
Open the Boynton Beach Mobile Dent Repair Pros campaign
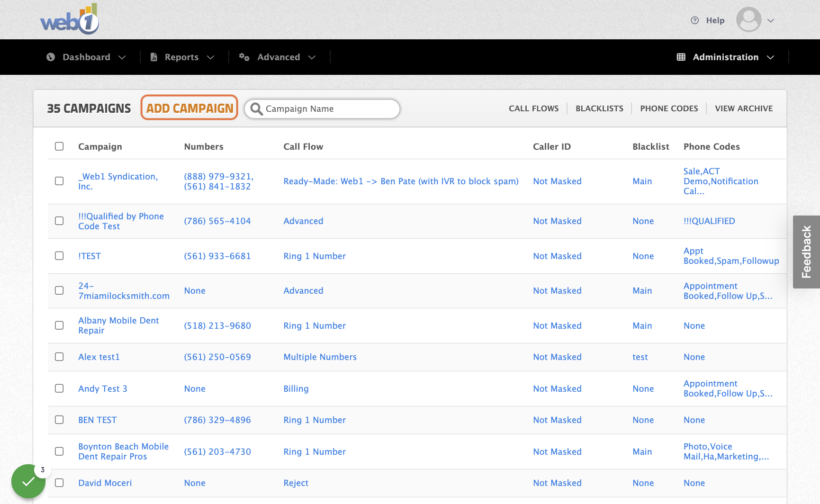123,451
